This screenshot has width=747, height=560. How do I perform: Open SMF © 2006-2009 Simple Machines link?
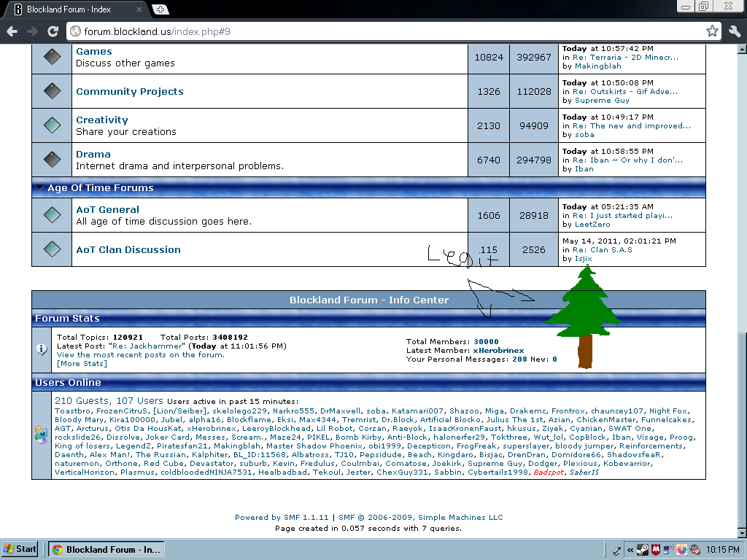tap(421, 517)
